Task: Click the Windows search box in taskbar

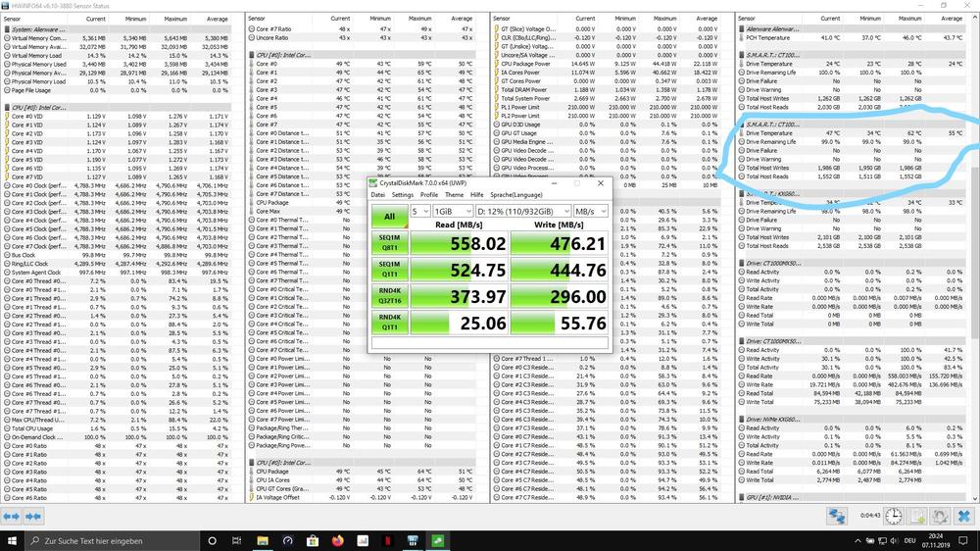Action: coord(108,540)
